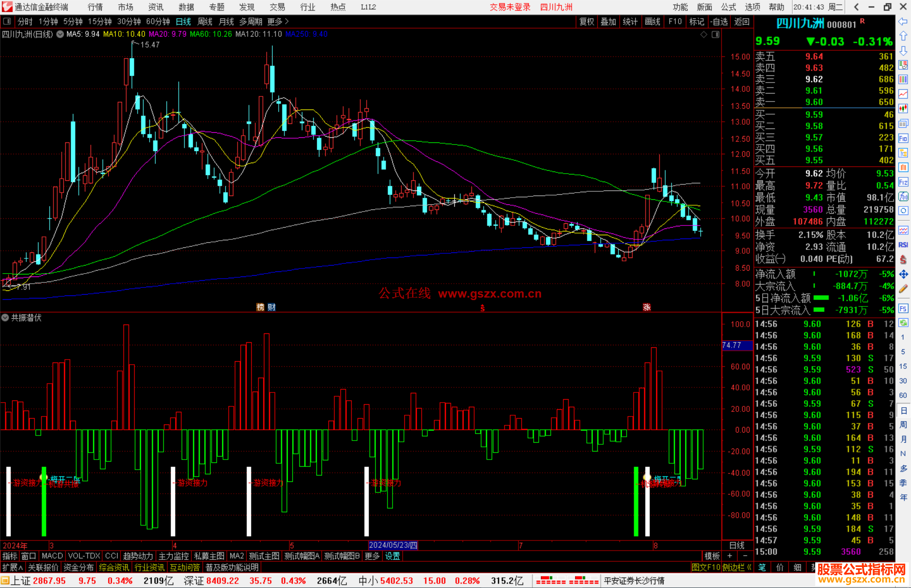The width and height of the screenshot is (911, 588).
Task: Open the F10 info sidebar icon
Action: 903,138
